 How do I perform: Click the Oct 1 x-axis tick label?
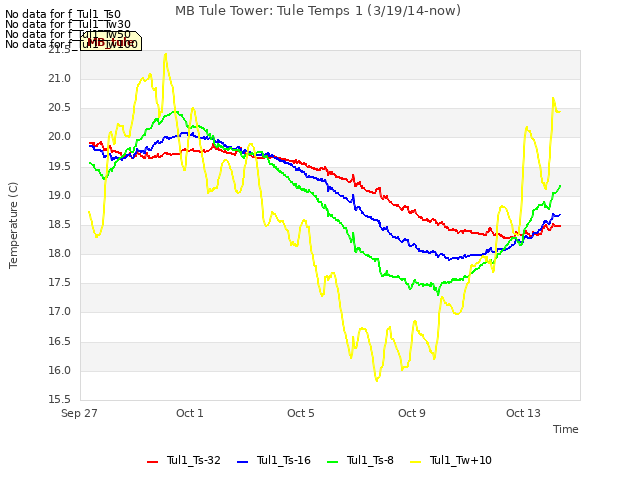click(x=189, y=413)
